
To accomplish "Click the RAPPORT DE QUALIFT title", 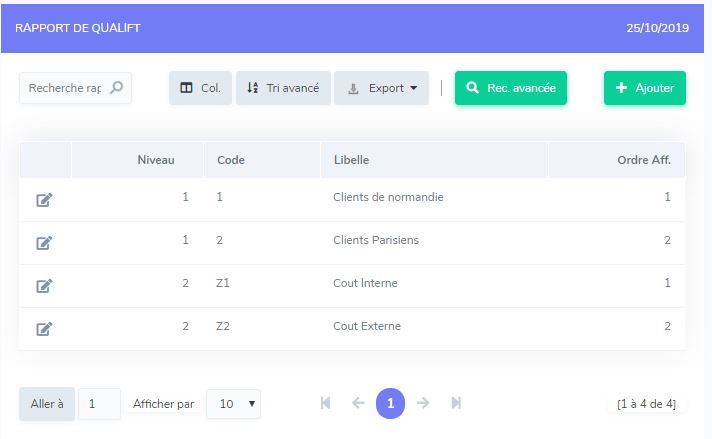I will (x=78, y=28).
